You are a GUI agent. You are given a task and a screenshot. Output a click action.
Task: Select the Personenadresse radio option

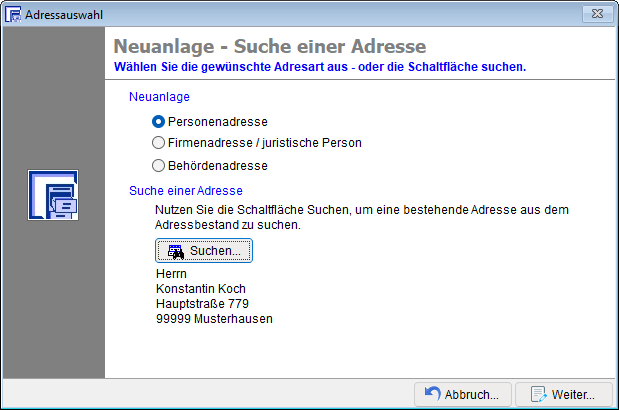click(158, 121)
